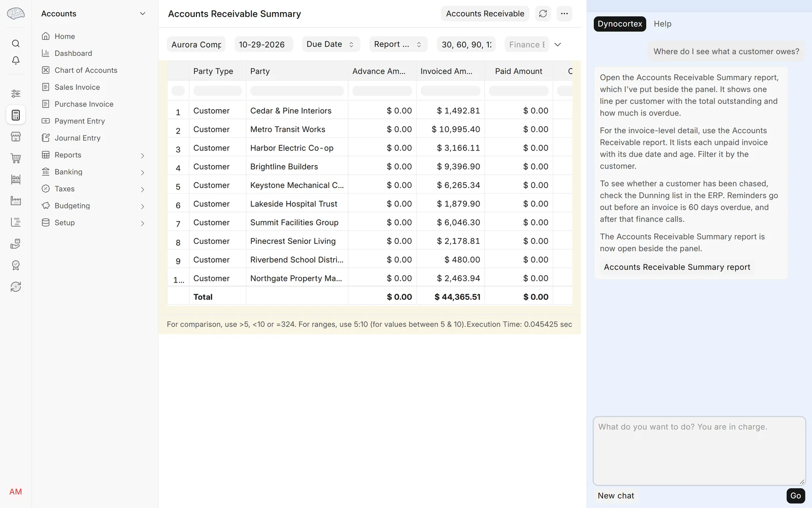Open the sliders settings module icon
This screenshot has width=812, height=508.
click(x=16, y=93)
